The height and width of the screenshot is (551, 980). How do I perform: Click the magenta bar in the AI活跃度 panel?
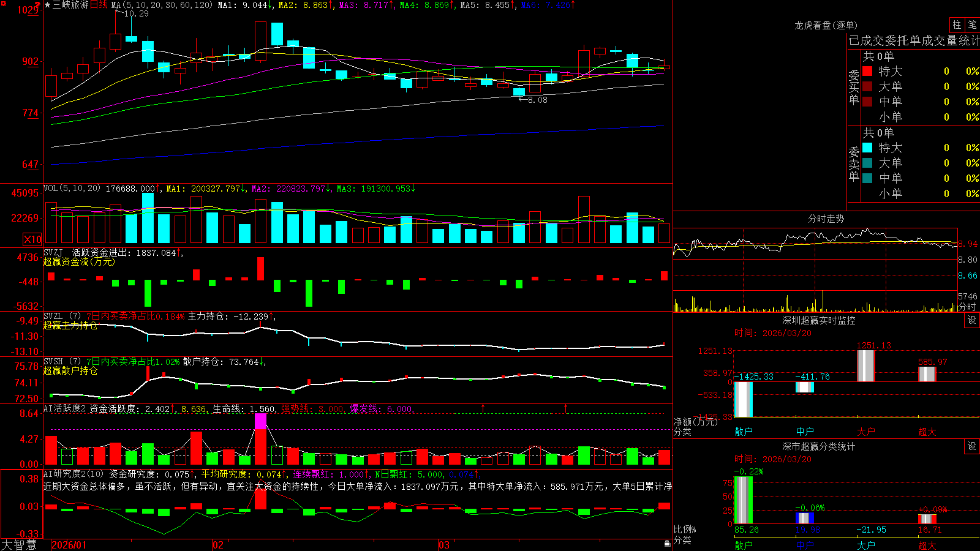click(260, 421)
